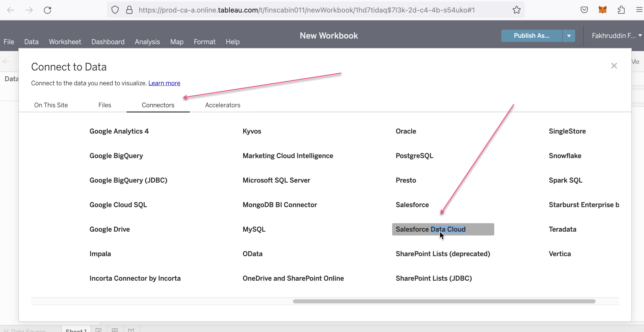The width and height of the screenshot is (644, 332).
Task: Choose Impala connector
Action: click(100, 254)
